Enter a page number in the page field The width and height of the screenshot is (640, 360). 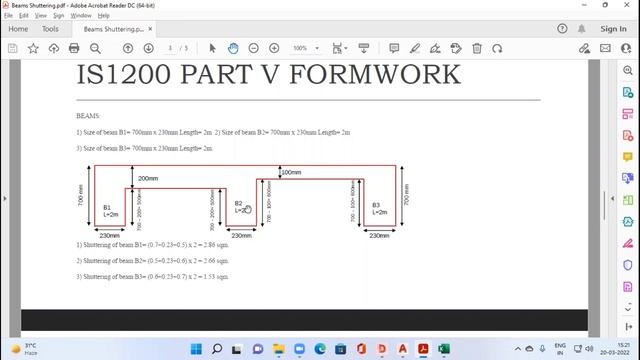170,48
